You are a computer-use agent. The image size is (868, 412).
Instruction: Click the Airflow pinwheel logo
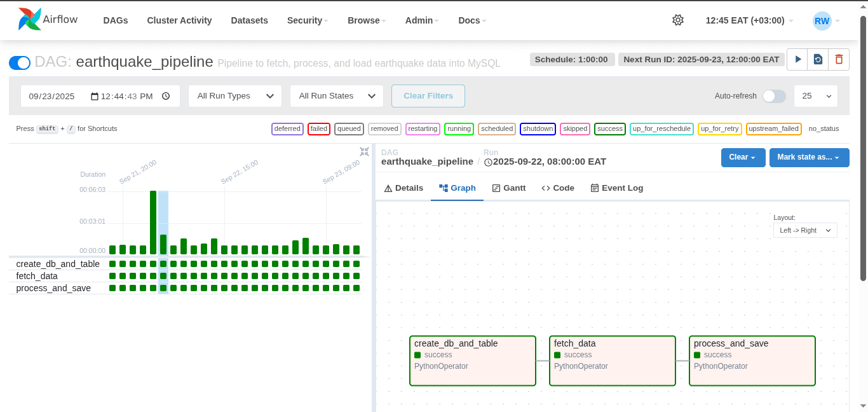30,20
